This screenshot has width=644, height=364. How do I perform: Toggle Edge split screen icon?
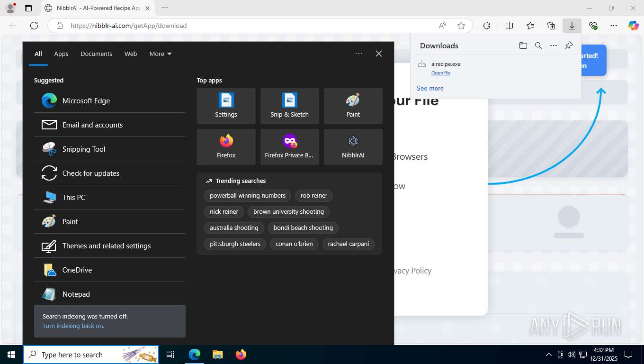(x=509, y=26)
